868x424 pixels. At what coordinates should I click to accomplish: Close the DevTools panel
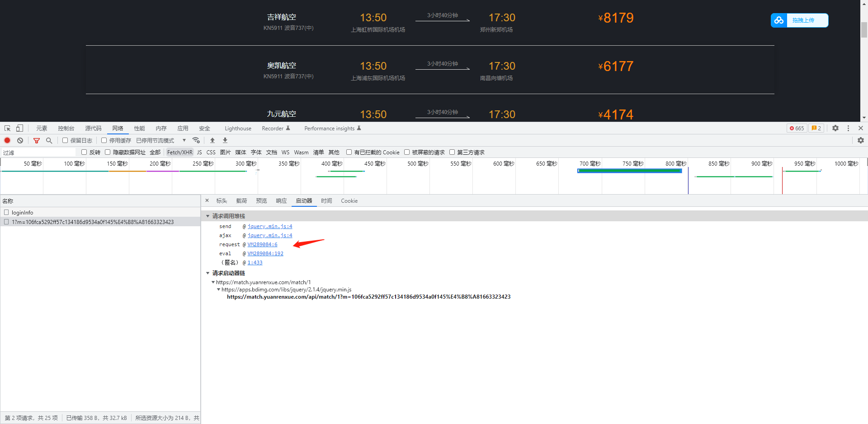pos(861,129)
